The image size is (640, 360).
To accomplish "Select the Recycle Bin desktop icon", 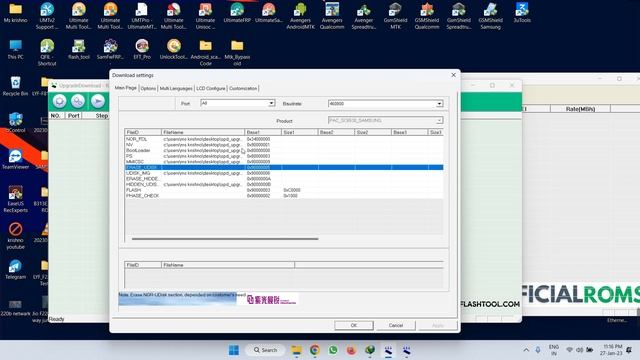I will 16,86.
